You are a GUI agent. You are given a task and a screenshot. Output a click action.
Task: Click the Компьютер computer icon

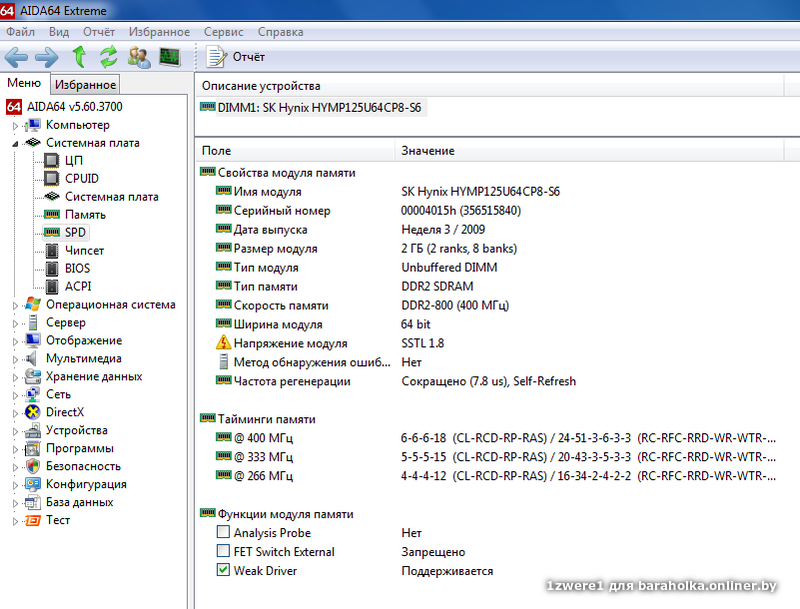tap(33, 125)
